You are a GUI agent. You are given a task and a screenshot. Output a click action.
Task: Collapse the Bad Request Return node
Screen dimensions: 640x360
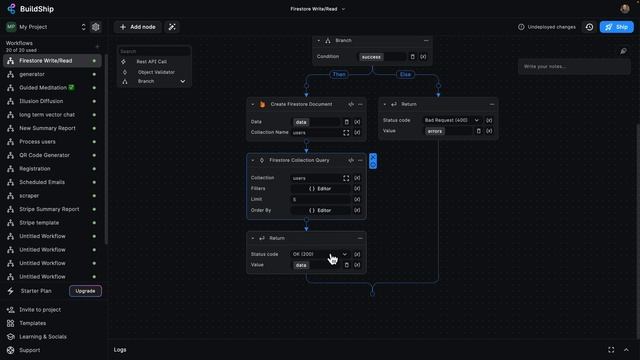click(384, 104)
